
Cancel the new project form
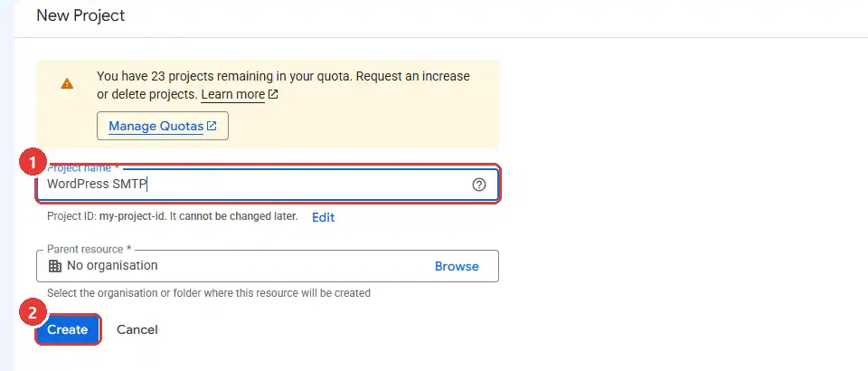[x=137, y=329]
